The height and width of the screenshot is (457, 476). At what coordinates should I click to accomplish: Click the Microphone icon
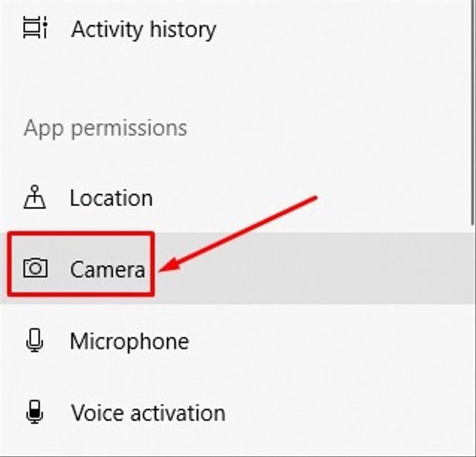(35, 340)
